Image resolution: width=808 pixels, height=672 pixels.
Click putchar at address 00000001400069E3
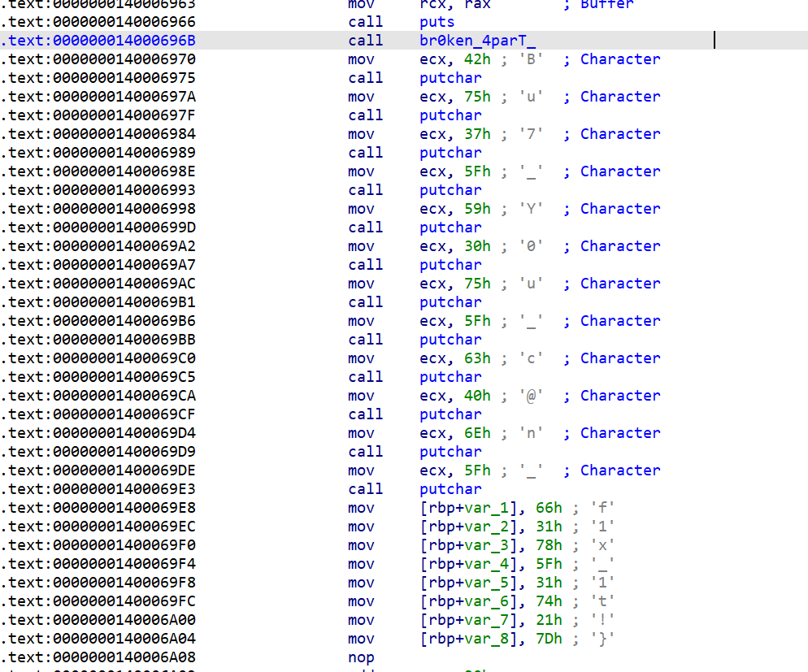(x=450, y=489)
